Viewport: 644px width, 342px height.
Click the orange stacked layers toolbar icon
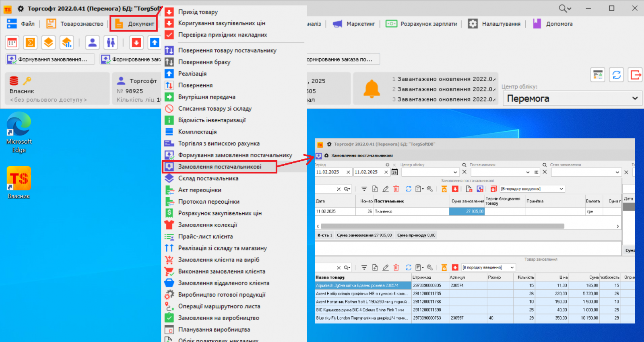pos(48,42)
